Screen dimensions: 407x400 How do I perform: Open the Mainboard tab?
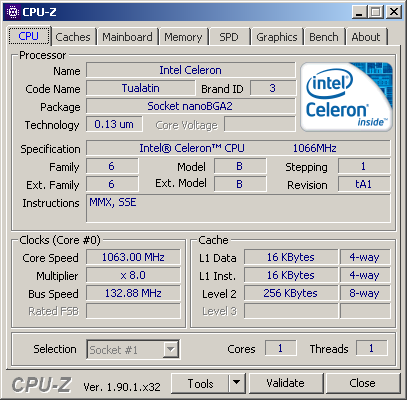coord(127,37)
